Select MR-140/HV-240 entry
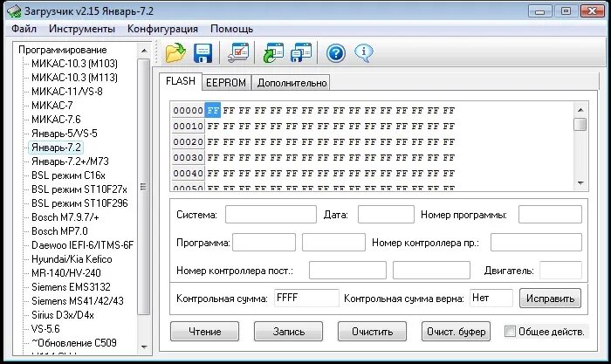Screen dimensions: 611x364 point(65,273)
